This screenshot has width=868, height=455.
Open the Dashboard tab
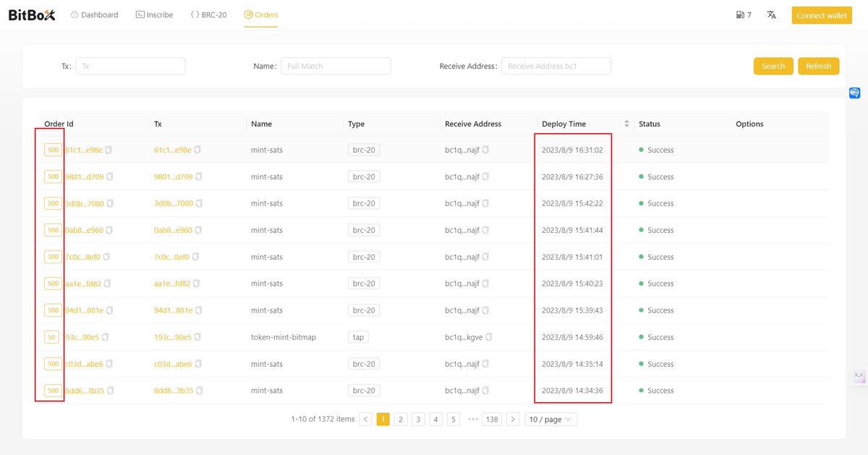[x=95, y=14]
